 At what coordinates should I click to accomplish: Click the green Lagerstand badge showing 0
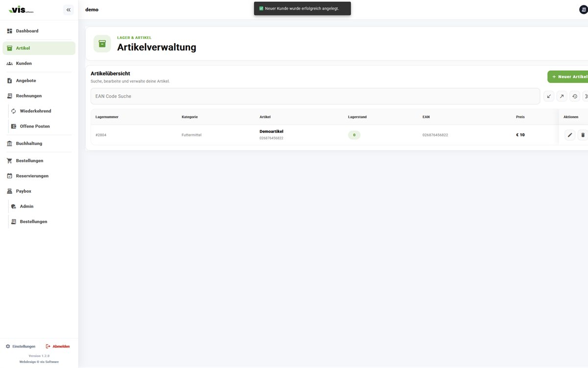tap(354, 135)
